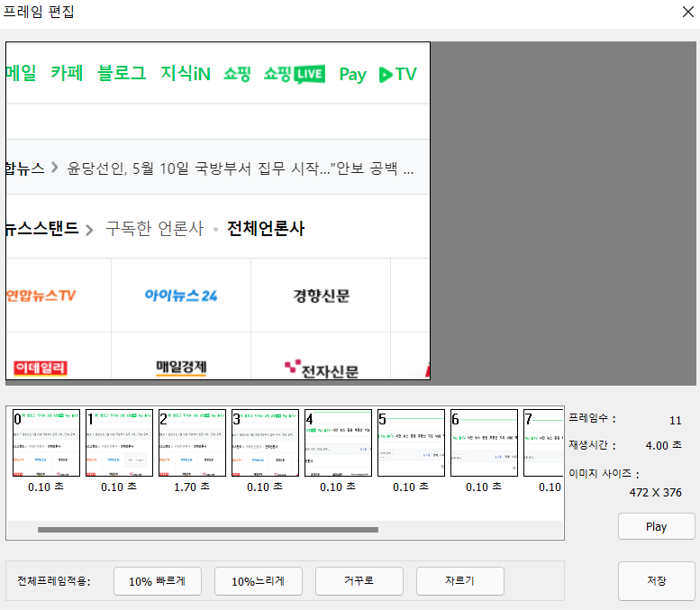Select frame 6 thumbnail
700x610 pixels.
click(485, 442)
